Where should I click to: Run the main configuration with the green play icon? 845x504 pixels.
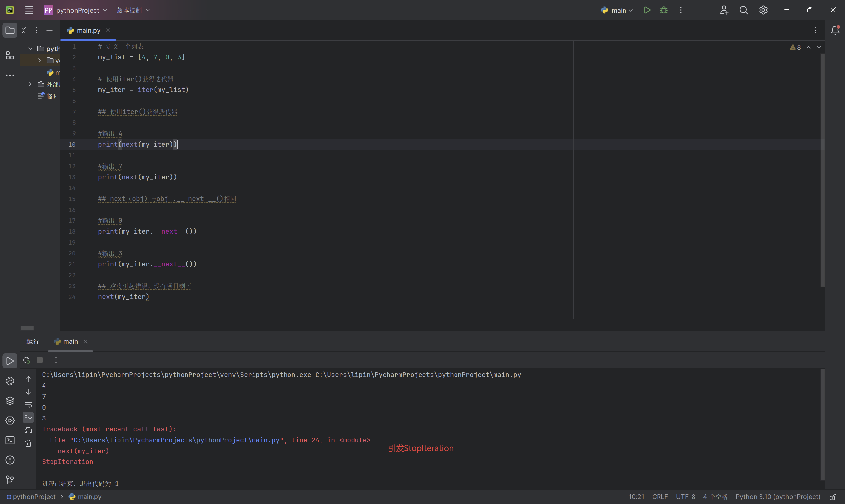pos(647,10)
